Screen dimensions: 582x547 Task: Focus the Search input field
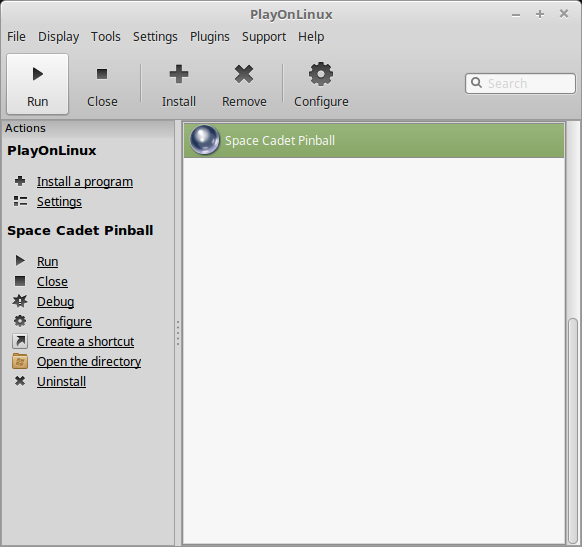pos(520,83)
